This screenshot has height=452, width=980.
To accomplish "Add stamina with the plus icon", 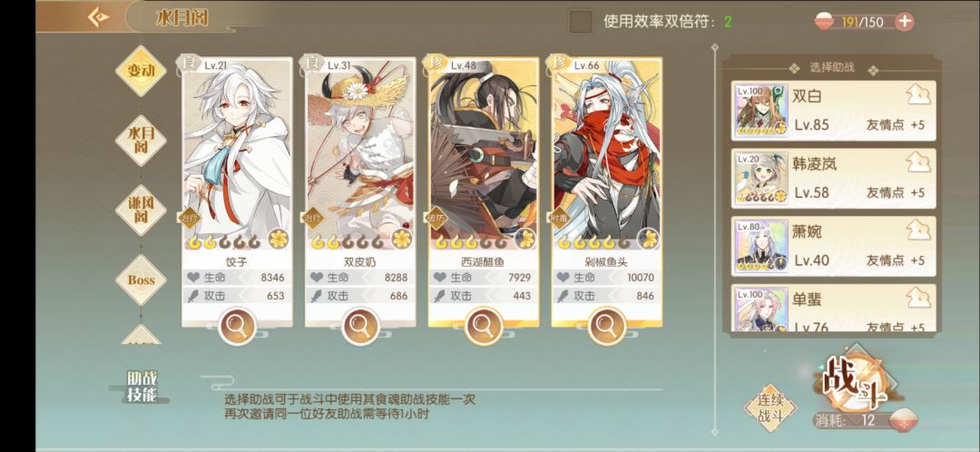I will [904, 22].
